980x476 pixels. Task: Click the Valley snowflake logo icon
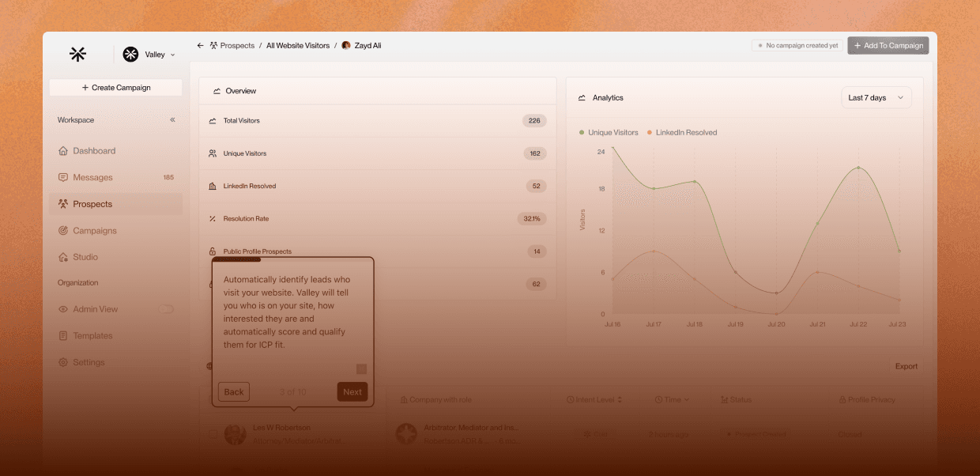77,54
